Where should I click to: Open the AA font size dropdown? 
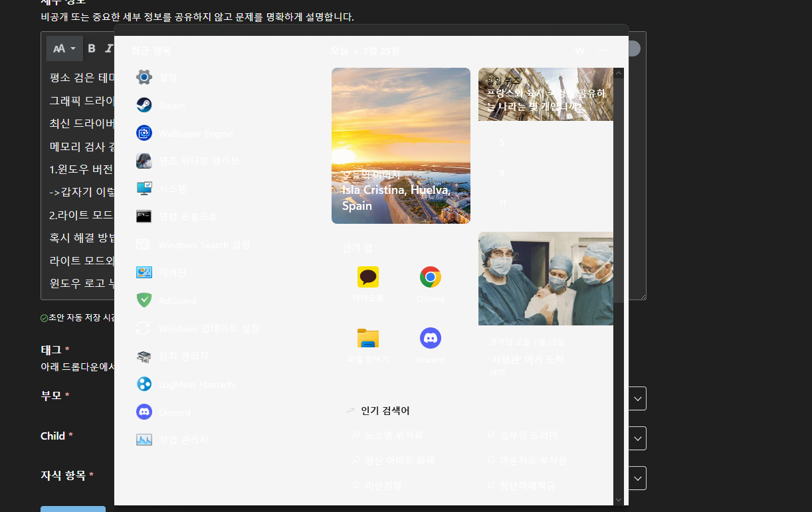64,48
